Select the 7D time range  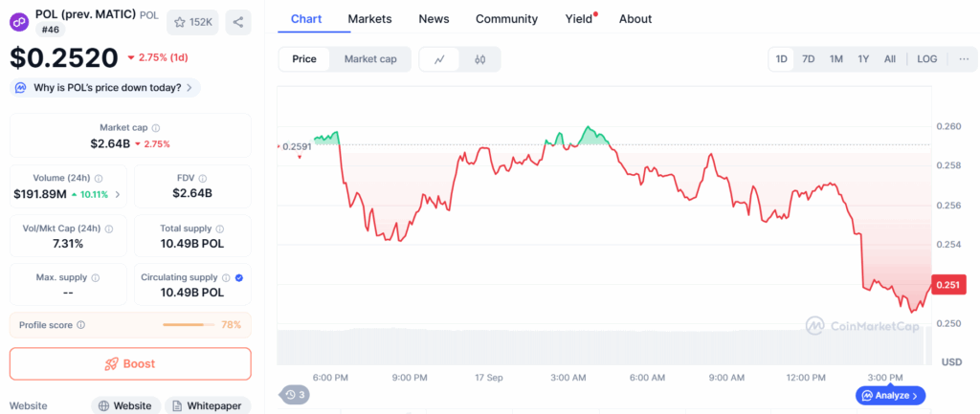click(x=808, y=59)
